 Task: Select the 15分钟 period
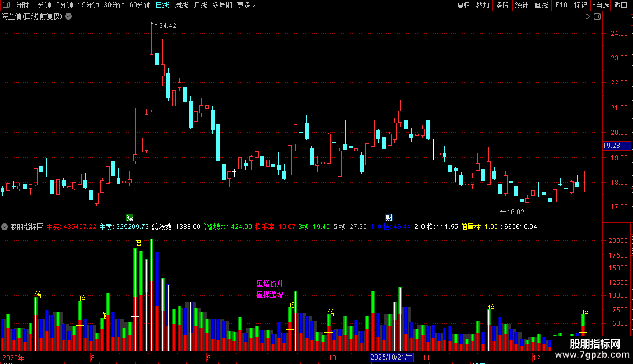pos(89,5)
